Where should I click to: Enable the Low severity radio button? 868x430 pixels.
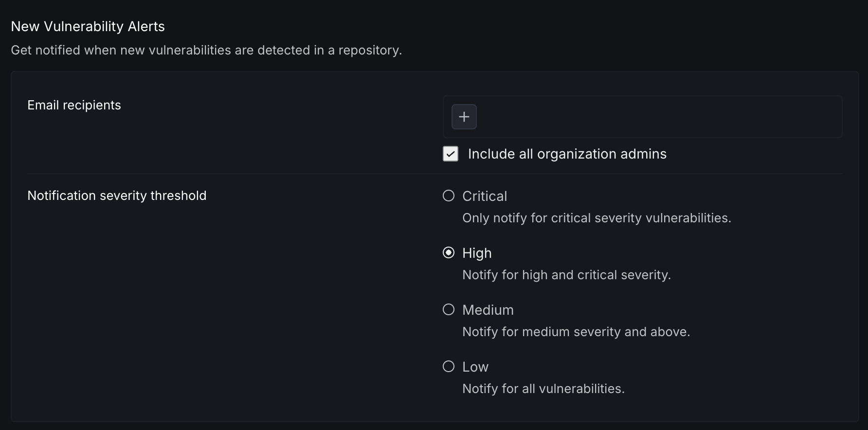[x=449, y=366]
